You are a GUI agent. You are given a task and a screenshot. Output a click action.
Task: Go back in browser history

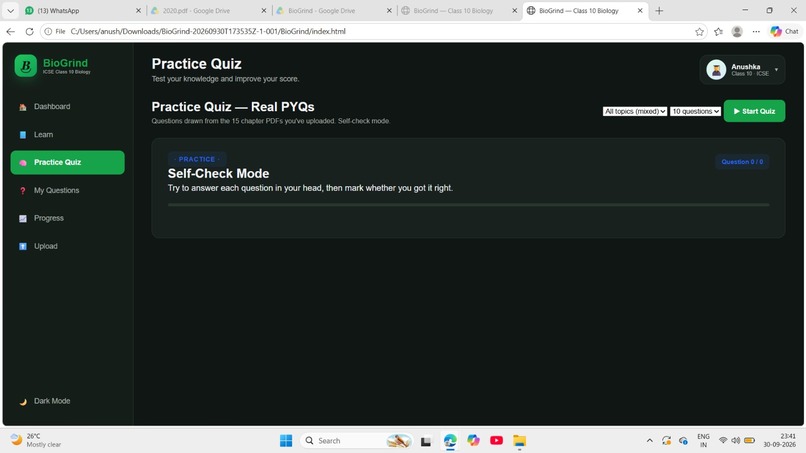coord(11,31)
